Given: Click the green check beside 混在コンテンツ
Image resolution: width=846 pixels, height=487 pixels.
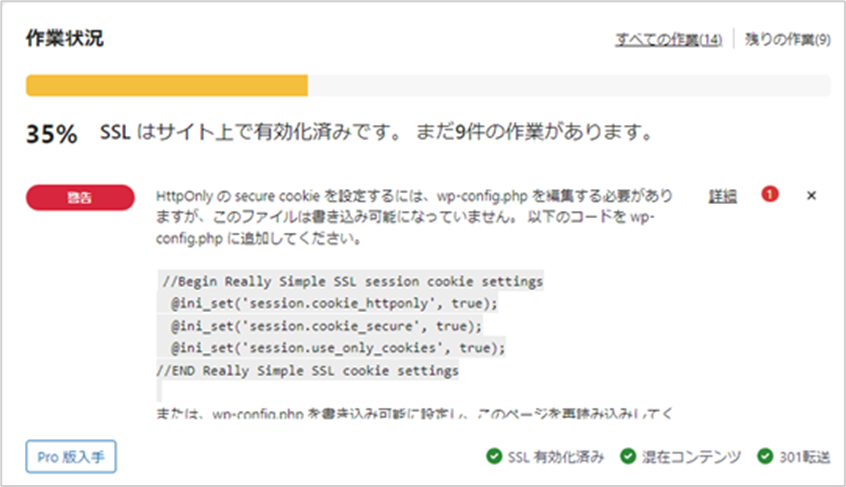Looking at the screenshot, I should click(x=628, y=456).
